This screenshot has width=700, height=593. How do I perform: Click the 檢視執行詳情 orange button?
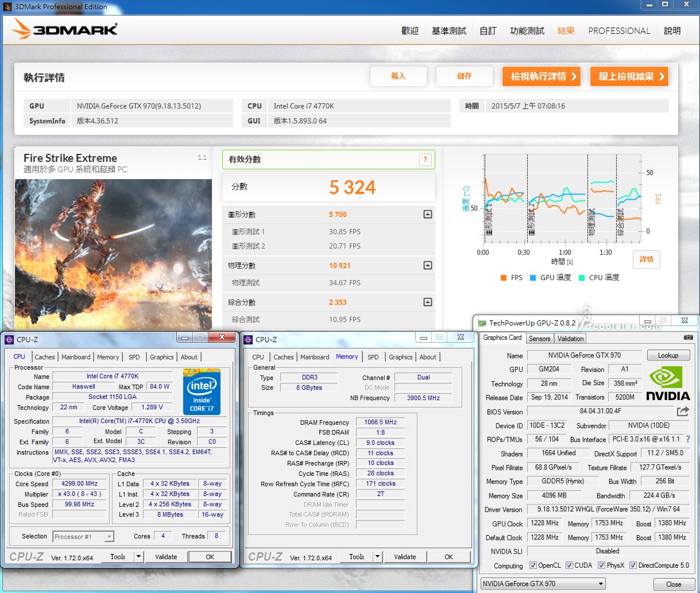click(542, 76)
